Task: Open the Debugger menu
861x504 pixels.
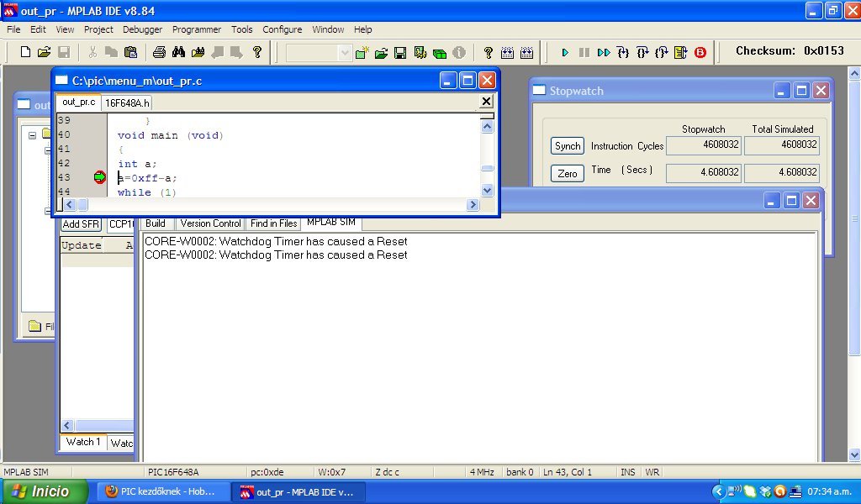Action: tap(142, 29)
